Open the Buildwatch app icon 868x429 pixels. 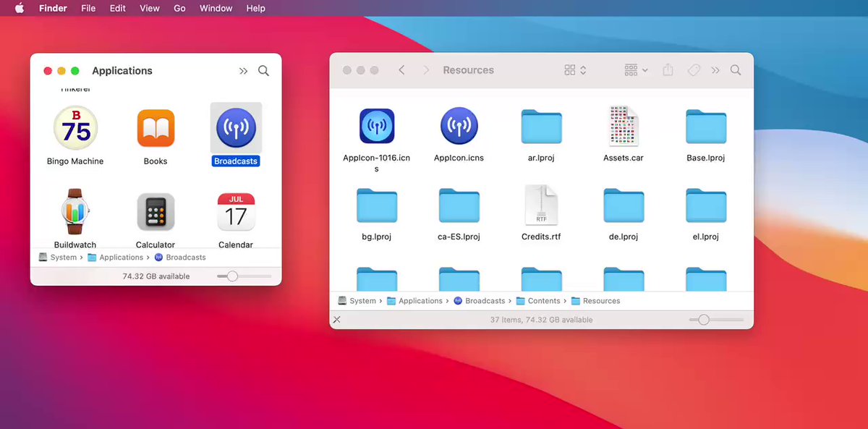click(75, 211)
